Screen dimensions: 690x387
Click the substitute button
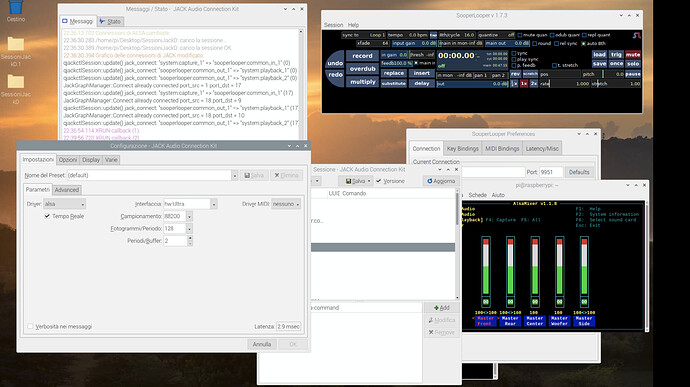pos(393,83)
